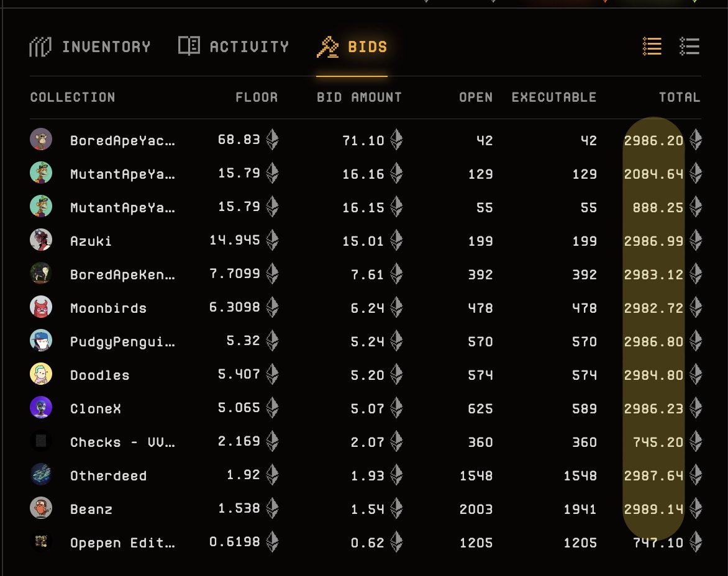Click the 7.7099 floor value
The image size is (728, 576).
click(234, 274)
